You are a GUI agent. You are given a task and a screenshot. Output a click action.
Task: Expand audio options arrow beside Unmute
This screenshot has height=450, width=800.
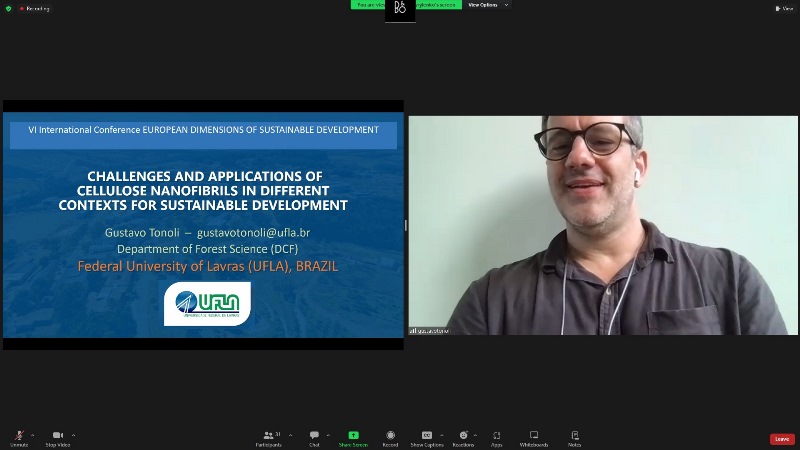33,435
